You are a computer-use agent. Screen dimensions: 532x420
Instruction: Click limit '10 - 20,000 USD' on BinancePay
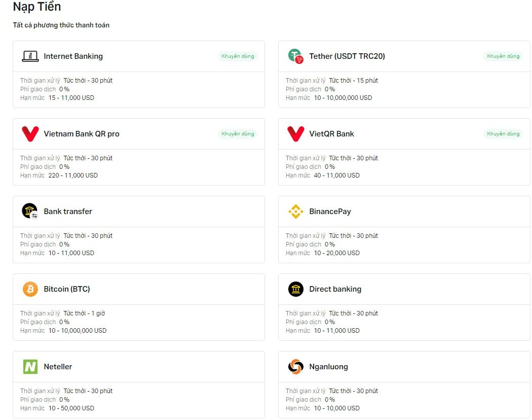point(336,253)
